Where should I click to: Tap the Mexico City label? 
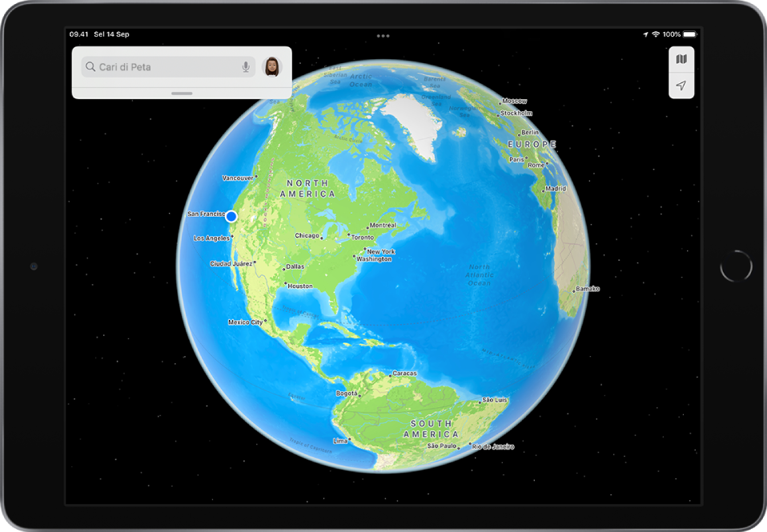tap(246, 322)
